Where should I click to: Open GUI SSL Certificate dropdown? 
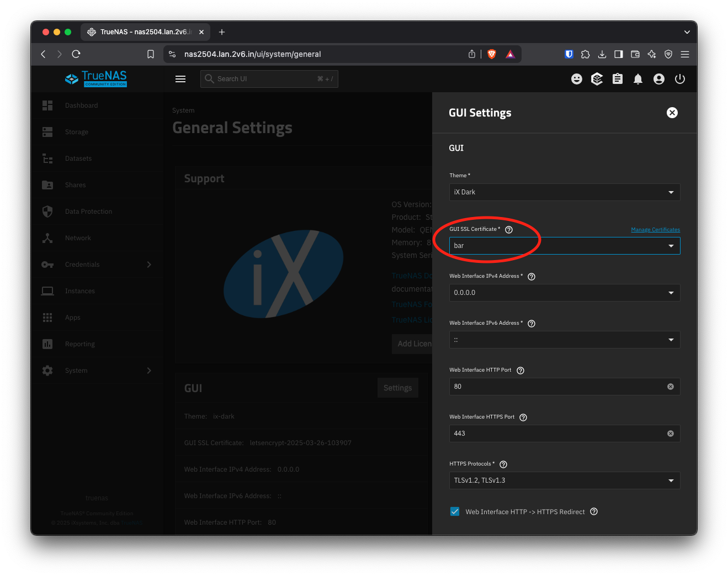coord(565,246)
